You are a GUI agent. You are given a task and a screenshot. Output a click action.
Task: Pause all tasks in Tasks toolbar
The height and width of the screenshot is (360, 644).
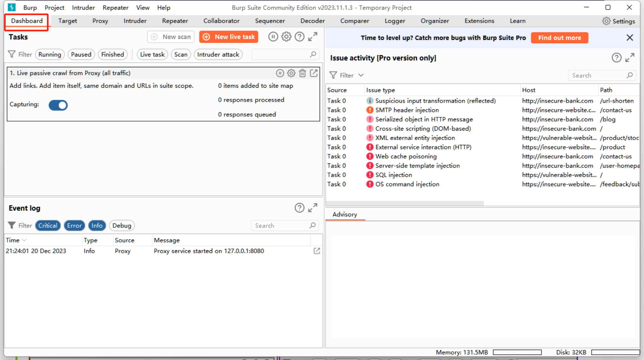(x=273, y=37)
